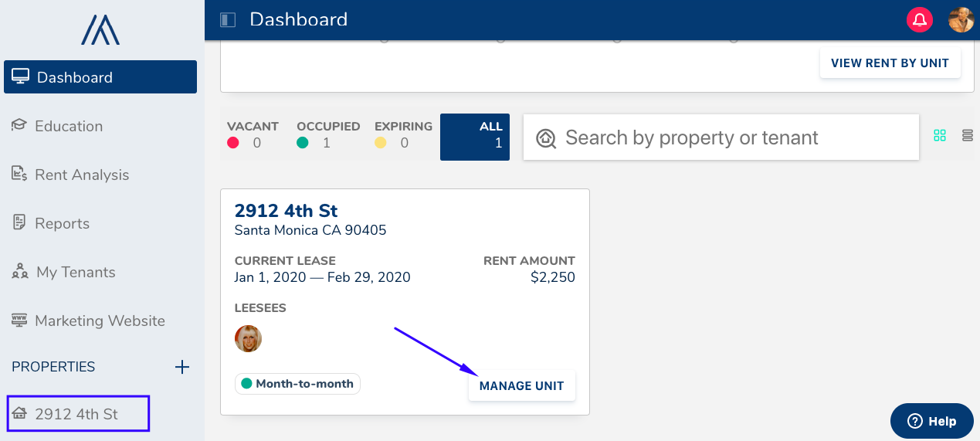Select 2912 4th St in the Properties list

[x=76, y=414]
